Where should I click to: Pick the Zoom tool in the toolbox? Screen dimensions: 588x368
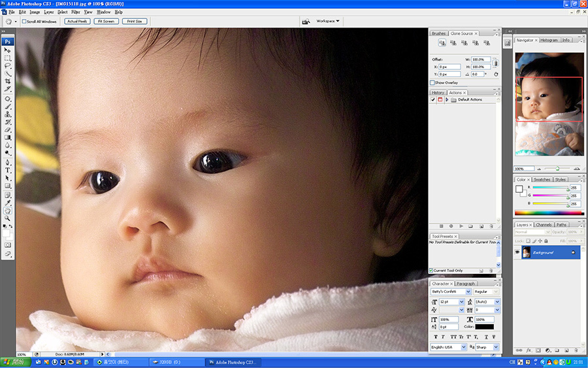[x=8, y=218]
